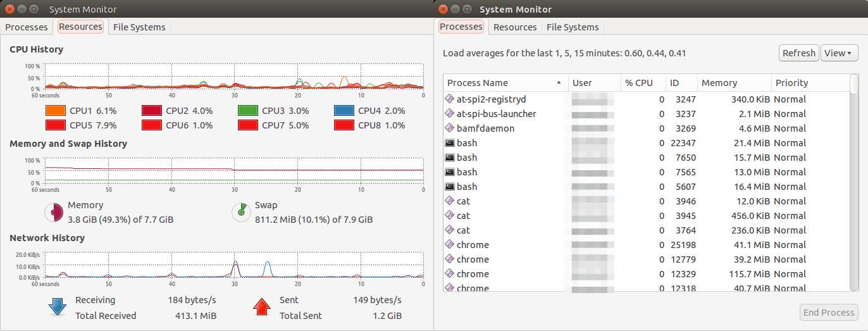Image resolution: width=868 pixels, height=331 pixels.
Task: Click icon of chrome process 12779
Action: tap(450, 259)
